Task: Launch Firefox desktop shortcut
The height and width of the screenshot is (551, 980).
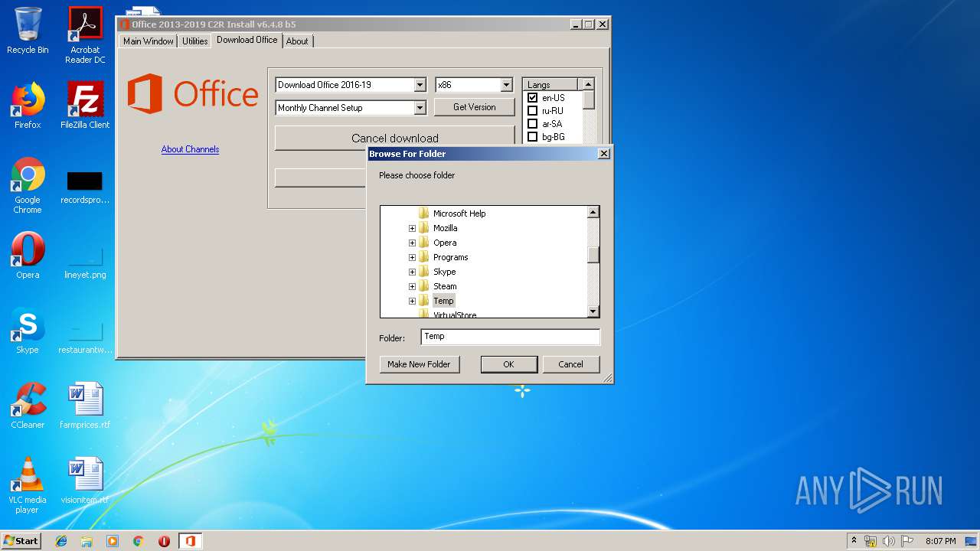Action: (x=28, y=106)
